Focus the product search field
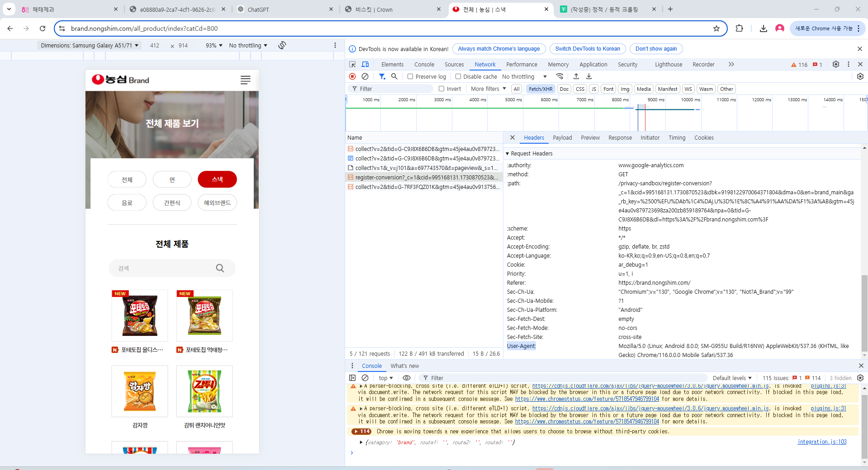This screenshot has width=868, height=470. pyautogui.click(x=172, y=268)
